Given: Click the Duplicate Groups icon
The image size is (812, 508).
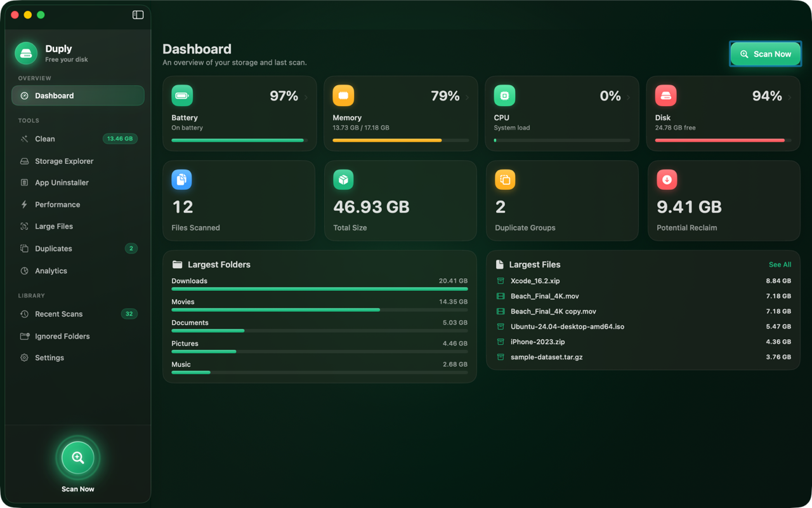Looking at the screenshot, I should [x=505, y=180].
